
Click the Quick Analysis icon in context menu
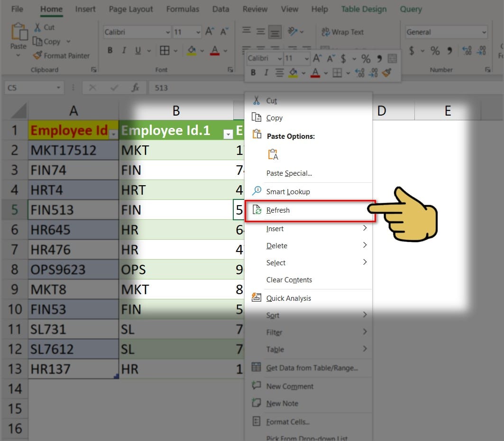pos(257,297)
